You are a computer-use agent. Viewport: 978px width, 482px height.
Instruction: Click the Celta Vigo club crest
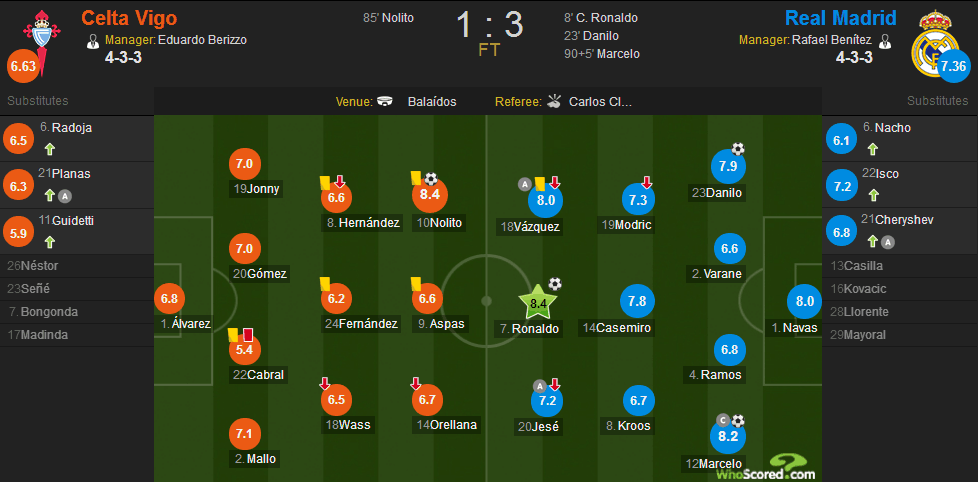click(x=42, y=39)
